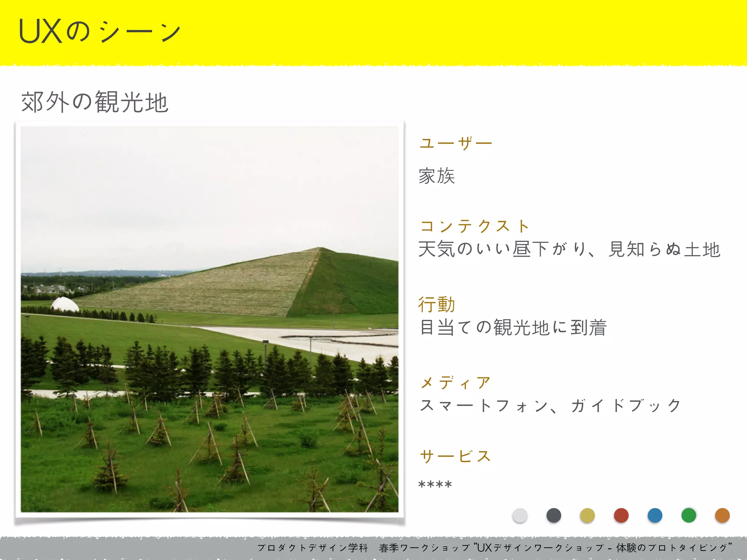Click the orange color dot
The width and height of the screenshot is (747, 560).
tap(722, 516)
